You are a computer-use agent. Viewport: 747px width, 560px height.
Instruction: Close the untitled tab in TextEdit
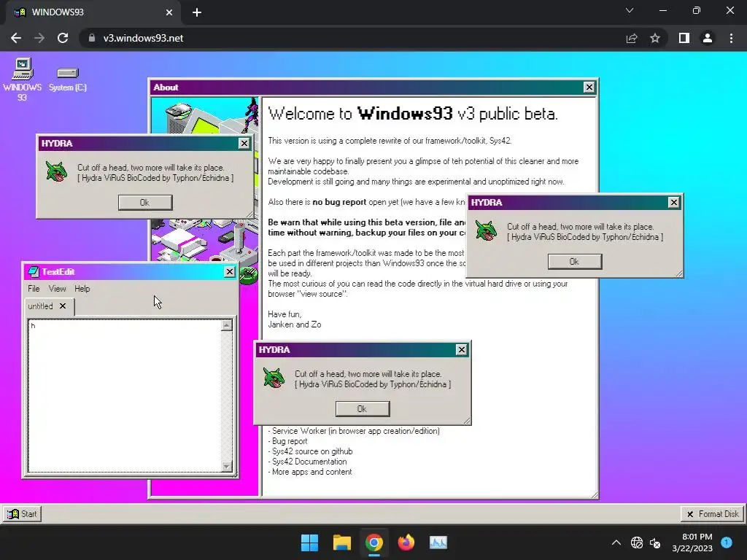(x=63, y=306)
